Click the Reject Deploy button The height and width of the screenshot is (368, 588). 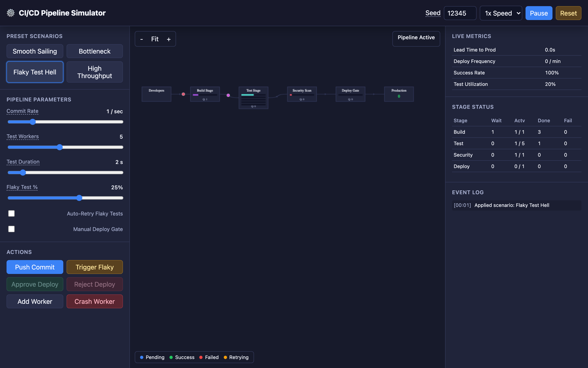tap(95, 284)
